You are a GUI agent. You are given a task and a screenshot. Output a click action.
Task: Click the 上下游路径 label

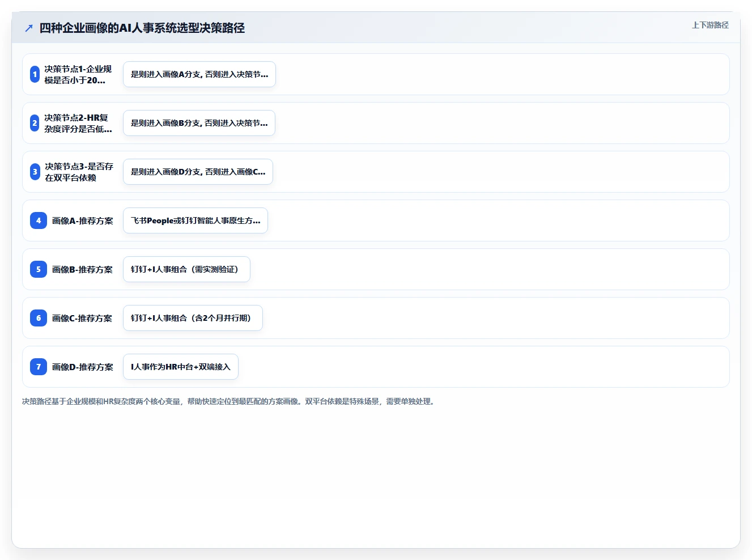coord(710,25)
